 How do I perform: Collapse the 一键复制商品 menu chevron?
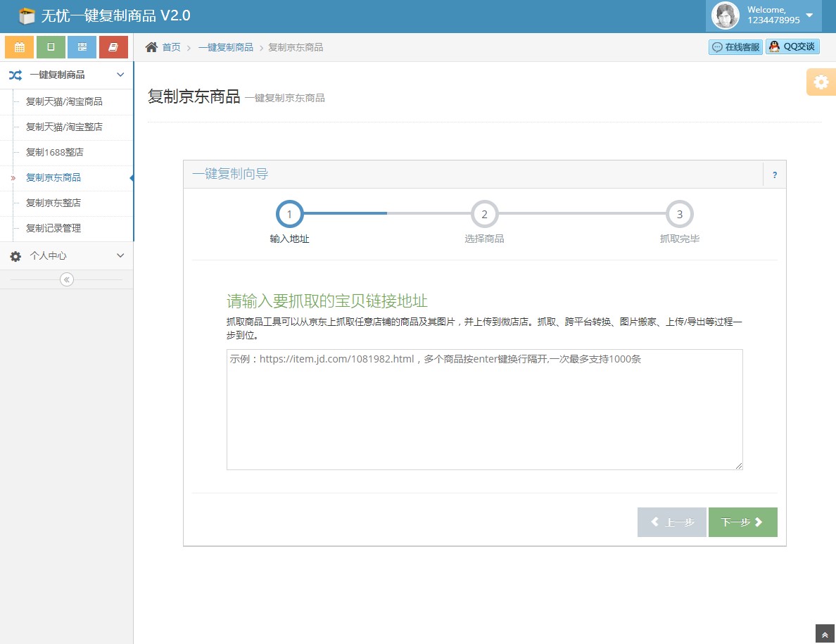[x=120, y=75]
